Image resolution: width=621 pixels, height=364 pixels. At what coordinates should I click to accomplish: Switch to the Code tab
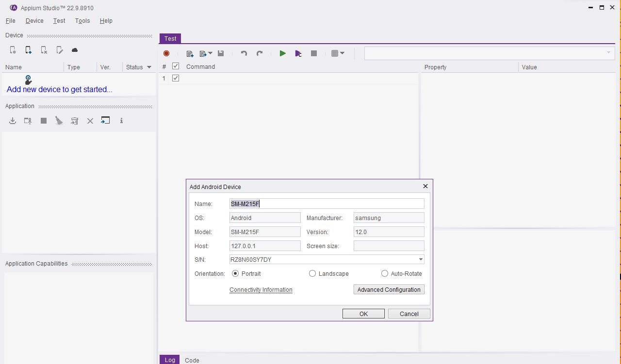pyautogui.click(x=192, y=360)
